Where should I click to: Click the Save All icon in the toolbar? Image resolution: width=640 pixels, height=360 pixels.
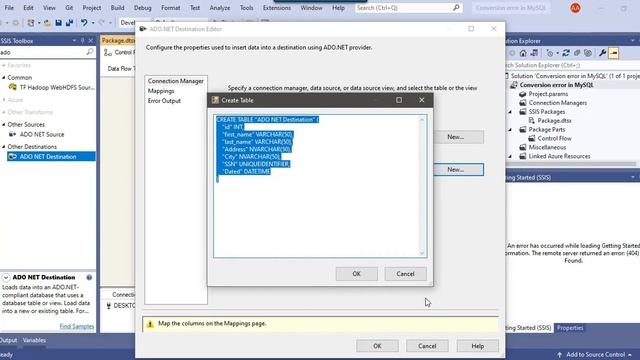[69, 23]
